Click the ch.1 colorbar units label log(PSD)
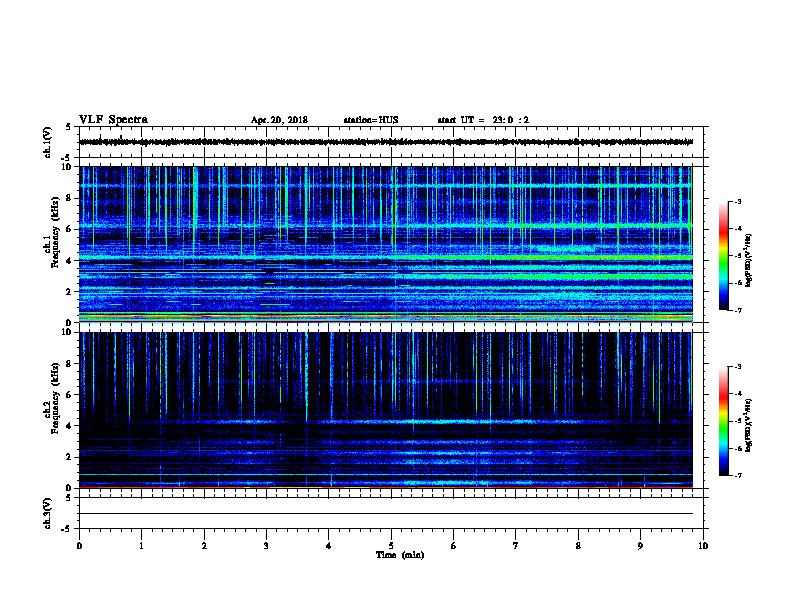Screen dimensions: 792x612 tap(748, 260)
